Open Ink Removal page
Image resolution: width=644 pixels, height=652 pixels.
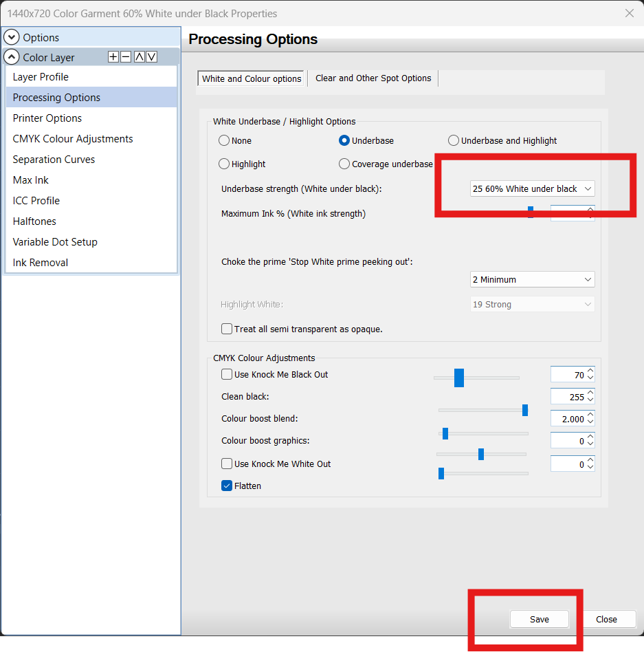[91, 262]
